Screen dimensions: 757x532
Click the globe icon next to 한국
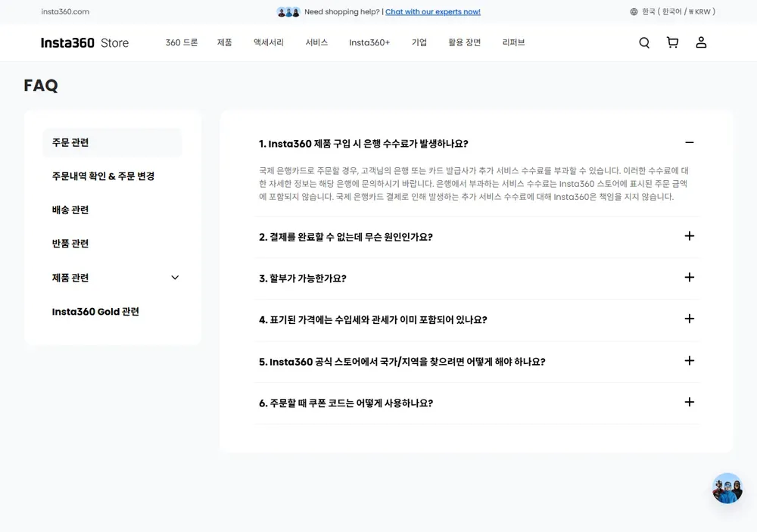(634, 11)
